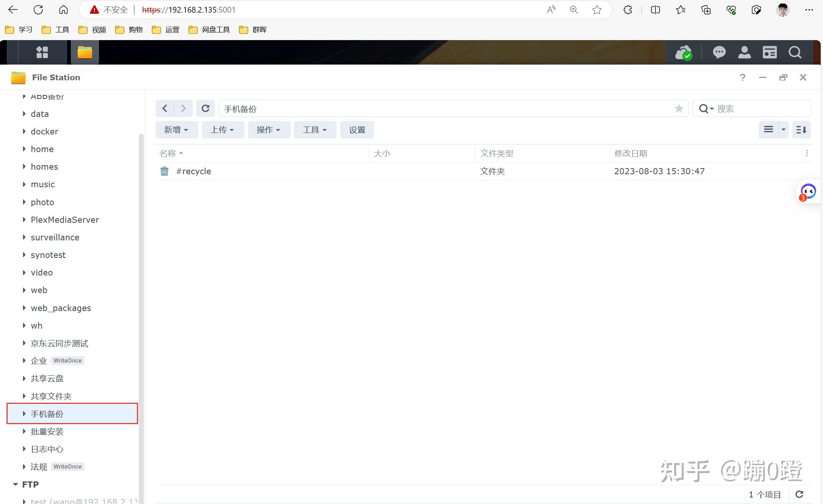Viewport: 823px width, 504px height.
Task: Open the DSM main menu grid icon
Action: point(42,52)
